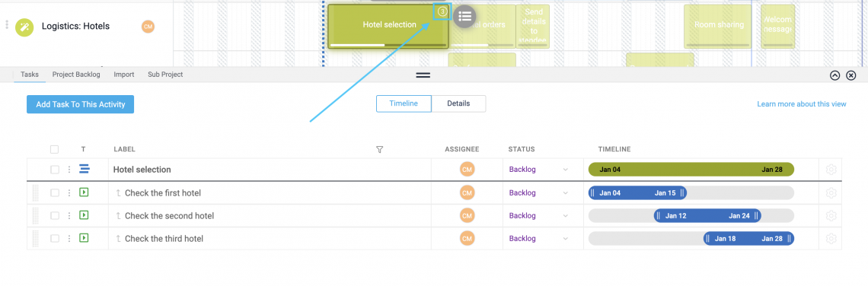The height and width of the screenshot is (286, 868).
Task: Select the Sub Project tab
Action: click(165, 74)
